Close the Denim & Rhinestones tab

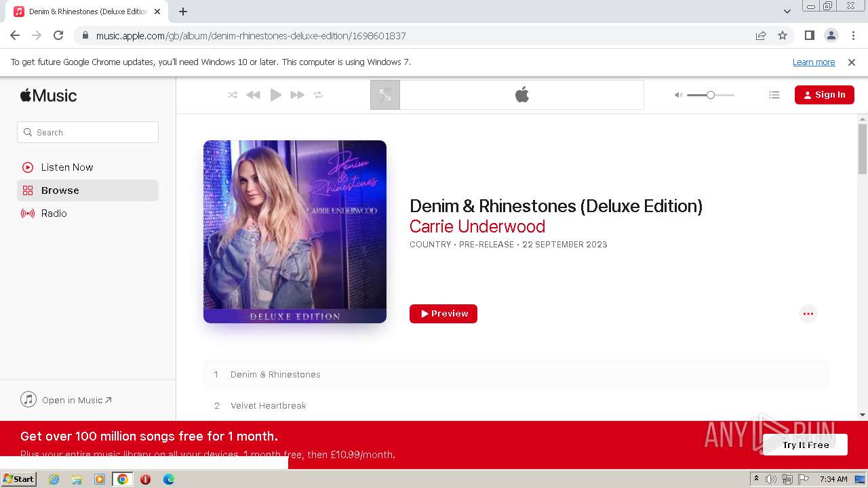point(157,12)
